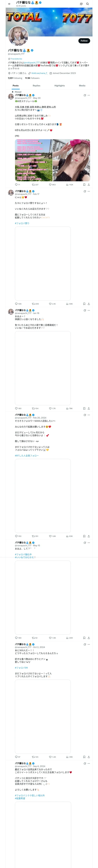Switch to the Replies tab
The image size is (98, 868).
[x=36, y=86]
